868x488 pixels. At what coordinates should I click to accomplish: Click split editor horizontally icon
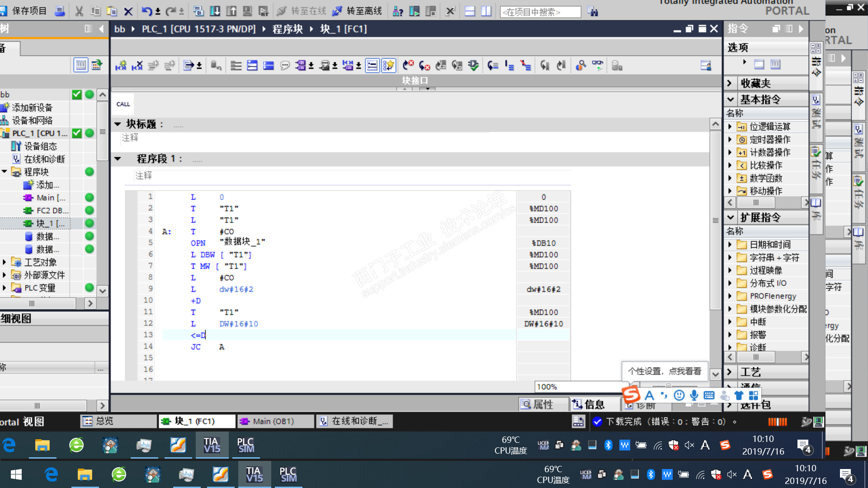click(x=470, y=11)
